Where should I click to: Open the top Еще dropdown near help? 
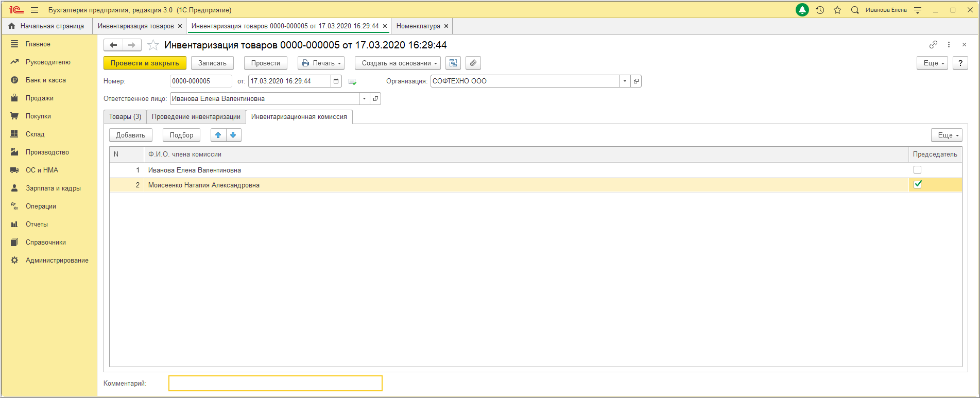[932, 63]
